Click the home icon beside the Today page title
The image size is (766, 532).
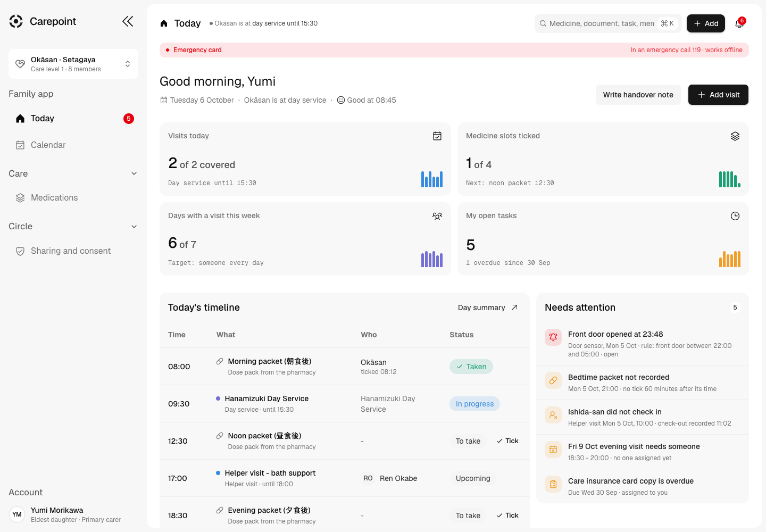pos(164,23)
